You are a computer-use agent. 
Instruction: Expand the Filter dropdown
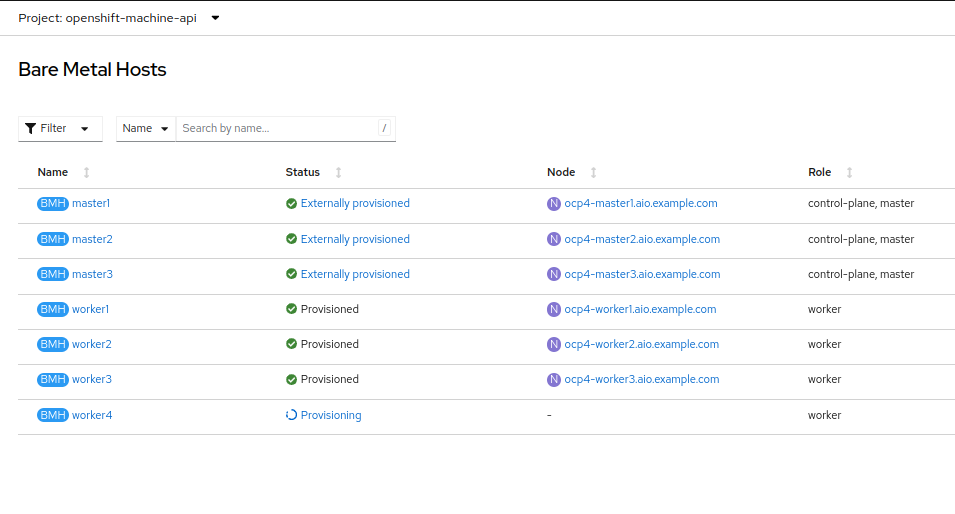click(60, 129)
